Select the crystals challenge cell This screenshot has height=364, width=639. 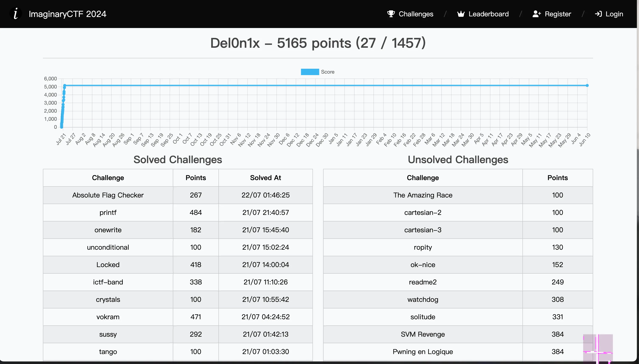[108, 299]
